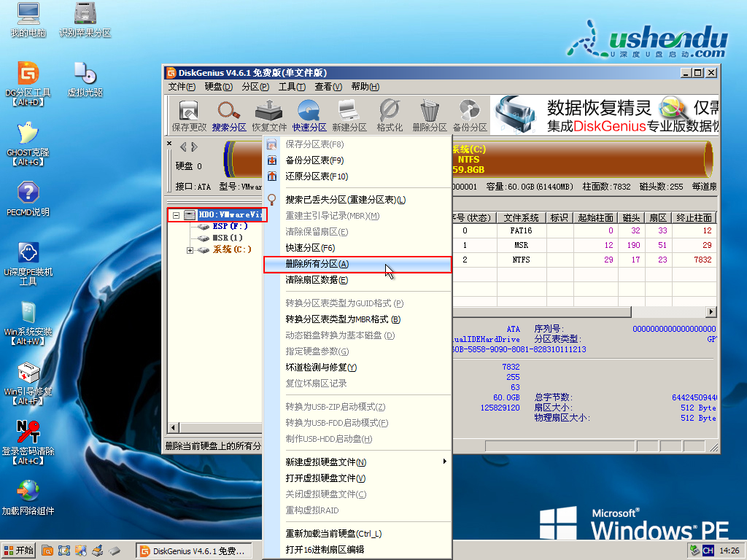Open the 帮助(H) menu

tap(365, 87)
